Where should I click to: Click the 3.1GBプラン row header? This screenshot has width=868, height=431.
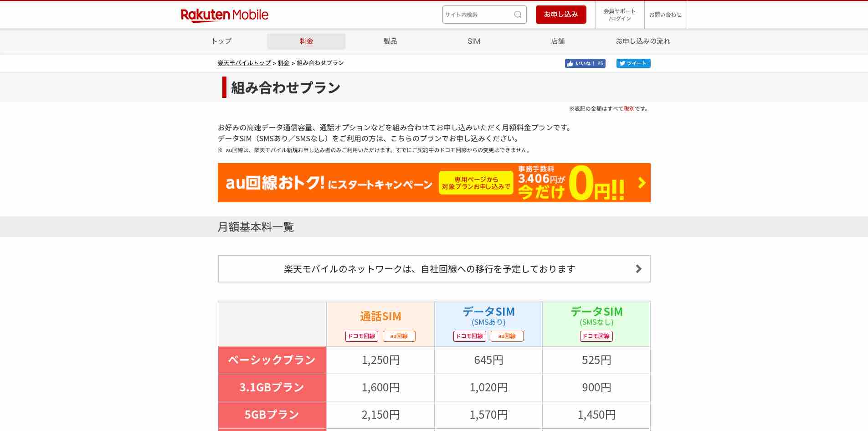coord(272,387)
